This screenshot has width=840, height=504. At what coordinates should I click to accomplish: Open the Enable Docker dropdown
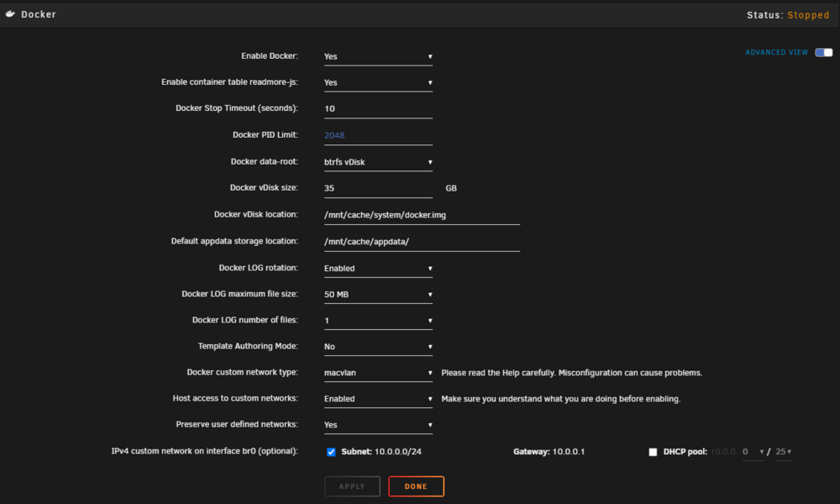click(x=378, y=56)
